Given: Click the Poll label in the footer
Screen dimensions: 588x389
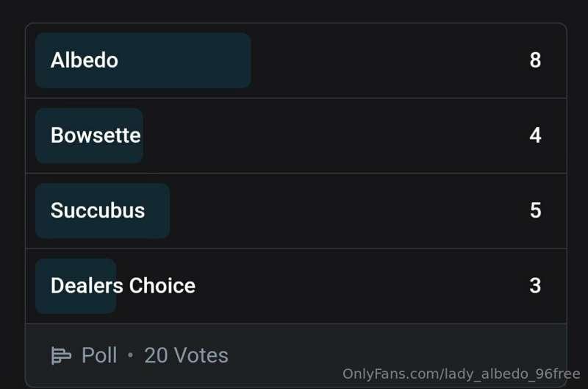Looking at the screenshot, I should [99, 355].
